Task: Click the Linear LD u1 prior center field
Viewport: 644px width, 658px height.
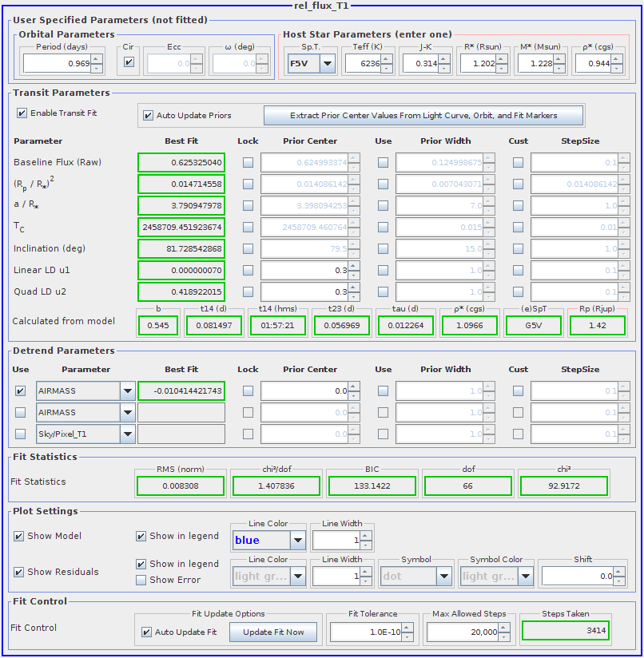Action: [x=305, y=270]
